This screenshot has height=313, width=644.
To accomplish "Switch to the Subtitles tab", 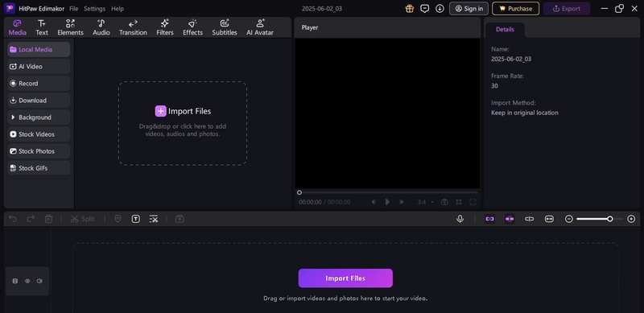I will tap(225, 27).
